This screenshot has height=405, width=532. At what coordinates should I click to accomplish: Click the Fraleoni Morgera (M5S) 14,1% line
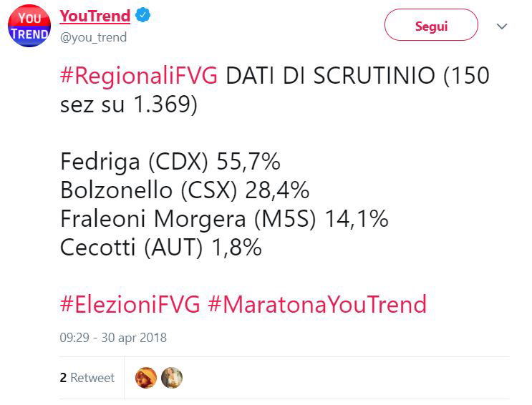click(224, 218)
